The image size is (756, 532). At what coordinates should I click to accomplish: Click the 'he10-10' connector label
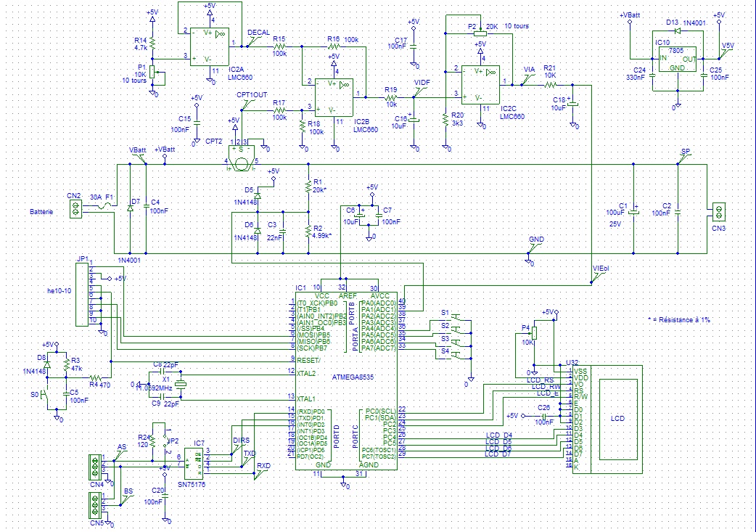59,291
